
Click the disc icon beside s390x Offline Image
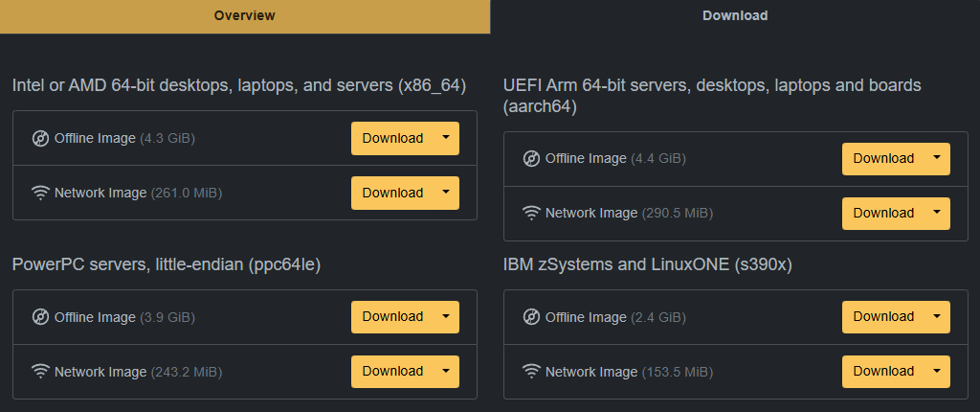(531, 317)
